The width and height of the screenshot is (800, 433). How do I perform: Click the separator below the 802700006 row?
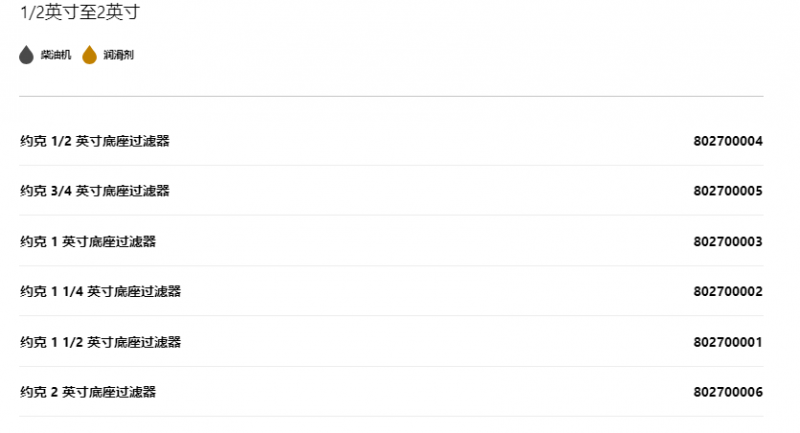(x=391, y=417)
